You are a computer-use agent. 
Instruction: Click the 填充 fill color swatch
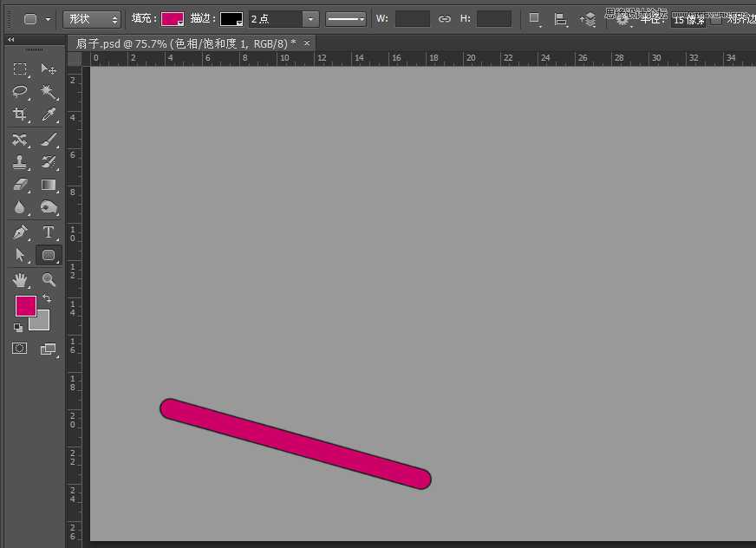pyautogui.click(x=173, y=19)
